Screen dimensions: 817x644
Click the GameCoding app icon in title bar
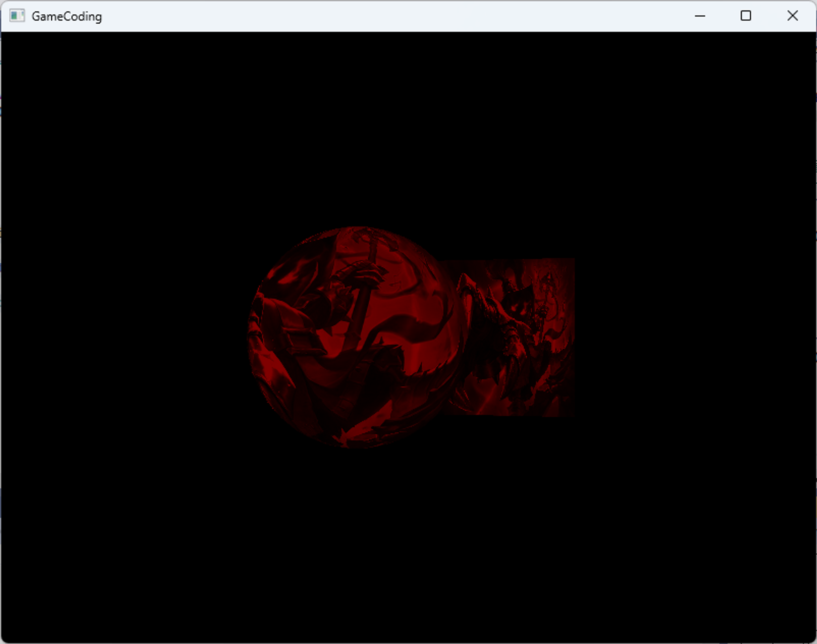coord(17,16)
